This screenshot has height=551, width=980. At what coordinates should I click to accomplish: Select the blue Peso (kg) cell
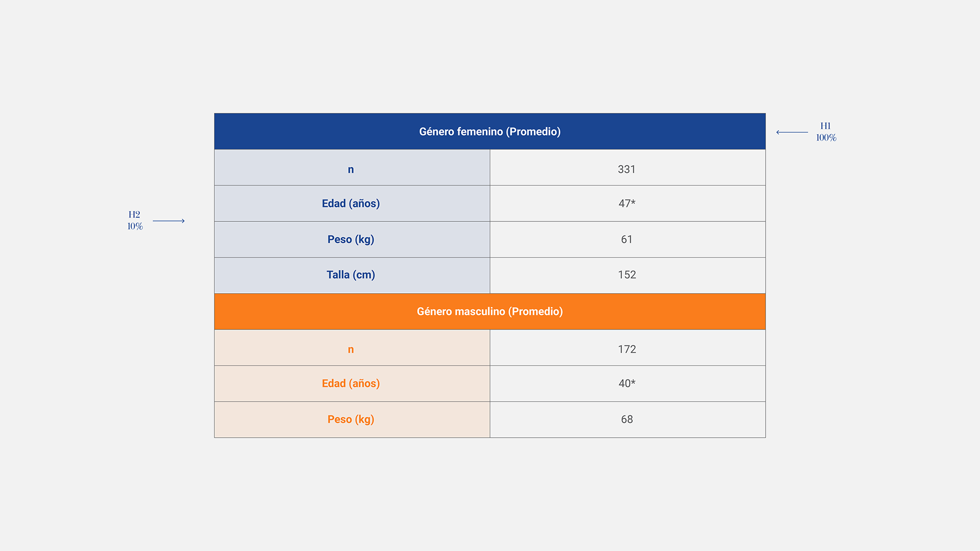point(351,239)
